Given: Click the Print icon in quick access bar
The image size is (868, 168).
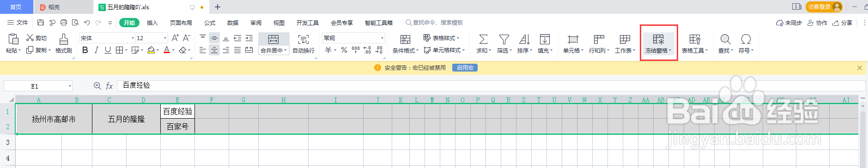Looking at the screenshot, I should 64,23.
